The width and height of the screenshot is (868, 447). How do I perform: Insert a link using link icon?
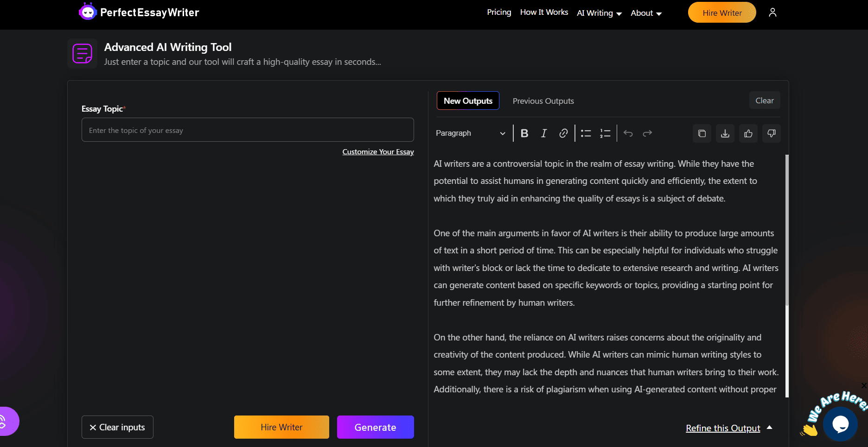pyautogui.click(x=563, y=133)
